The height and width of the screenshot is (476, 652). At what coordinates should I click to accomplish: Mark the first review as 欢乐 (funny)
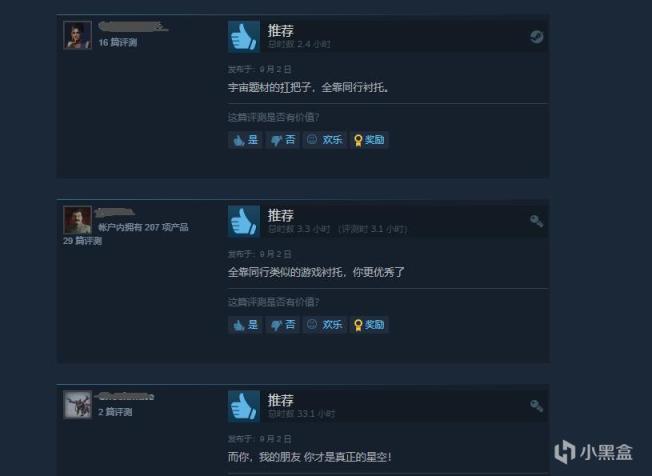325,140
